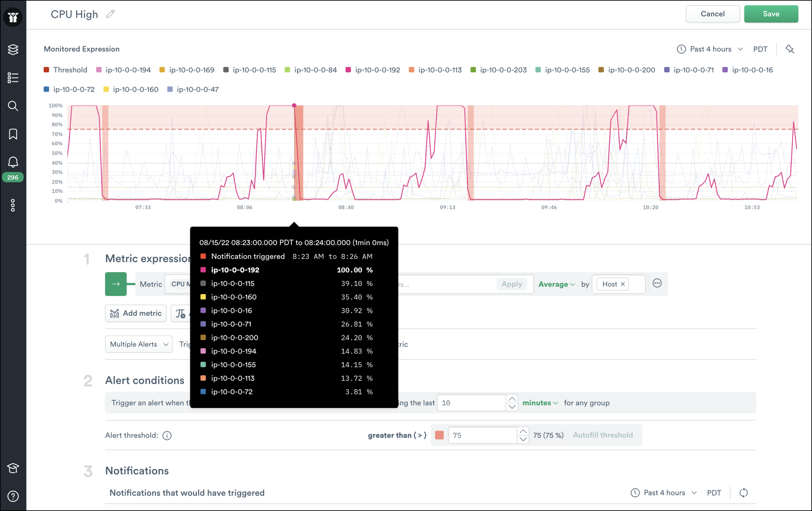
Task: Click the clock icon in Monitored Expression header
Action: click(x=681, y=49)
